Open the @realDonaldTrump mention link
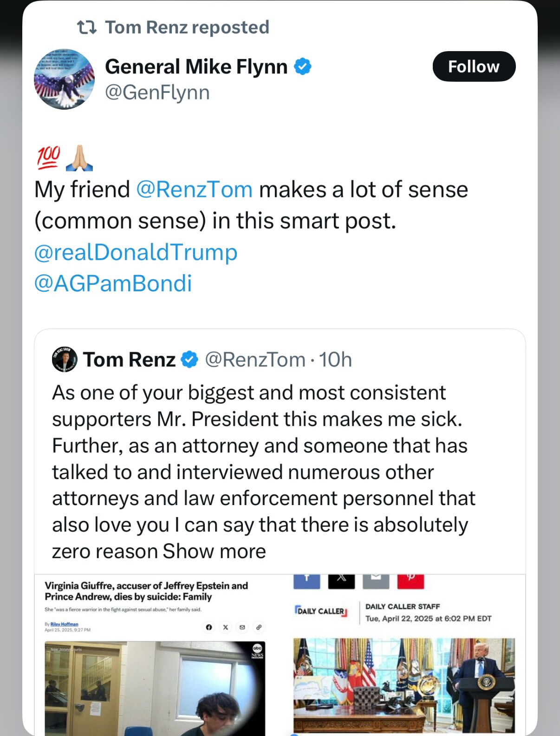 pyautogui.click(x=136, y=252)
